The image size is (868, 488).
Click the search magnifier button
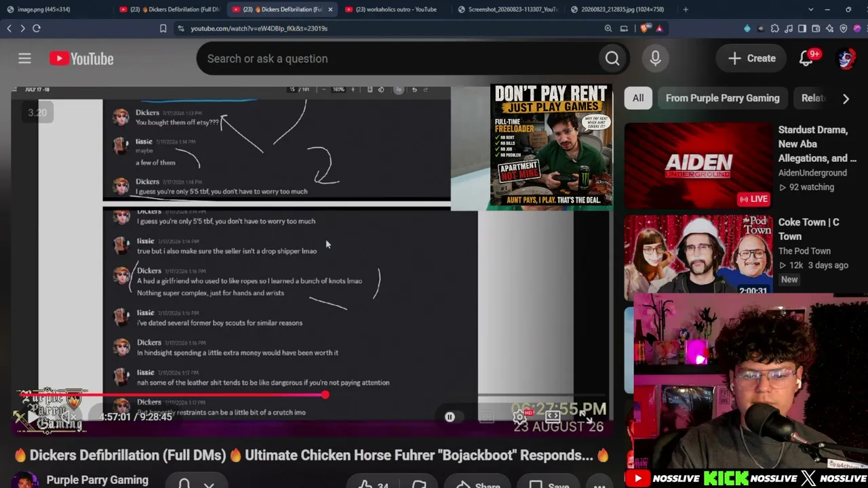pyautogui.click(x=612, y=59)
